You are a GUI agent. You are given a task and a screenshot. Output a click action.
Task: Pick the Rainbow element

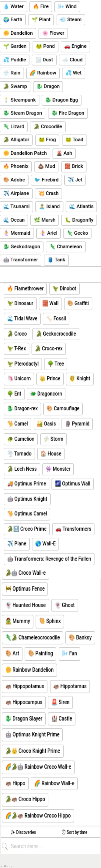tap(43, 73)
